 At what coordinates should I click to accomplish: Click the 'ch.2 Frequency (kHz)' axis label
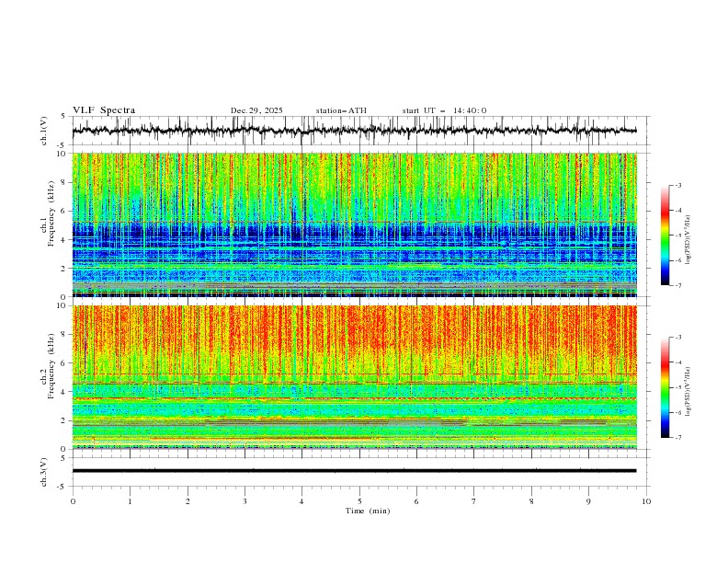pyautogui.click(x=48, y=365)
